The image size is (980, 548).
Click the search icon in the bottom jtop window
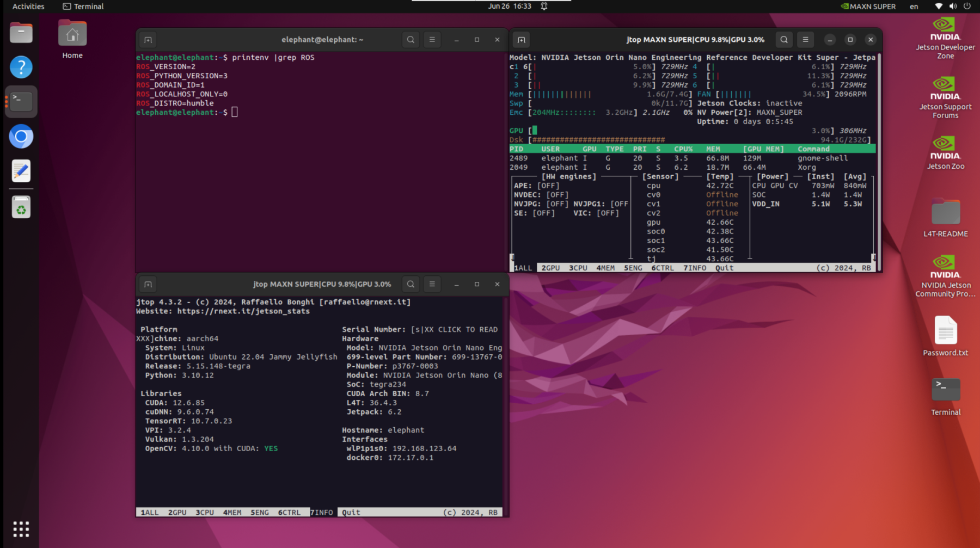(411, 284)
